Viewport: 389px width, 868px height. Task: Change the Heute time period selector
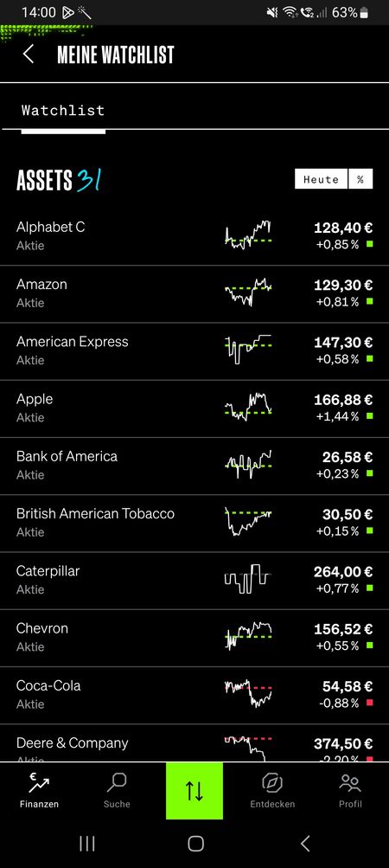click(321, 179)
